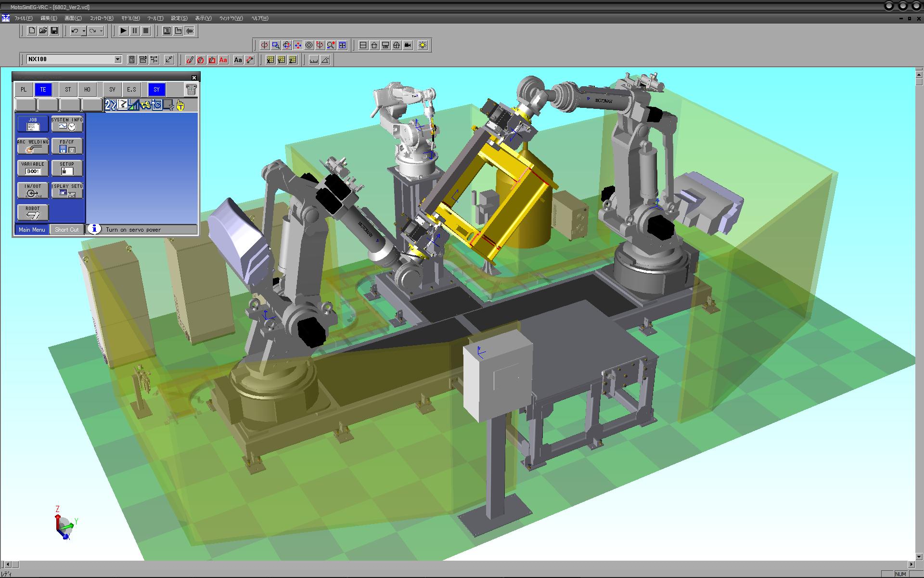924x578 pixels.
Task: Click the horizontal scrollbar right arrow
Action: [911, 564]
